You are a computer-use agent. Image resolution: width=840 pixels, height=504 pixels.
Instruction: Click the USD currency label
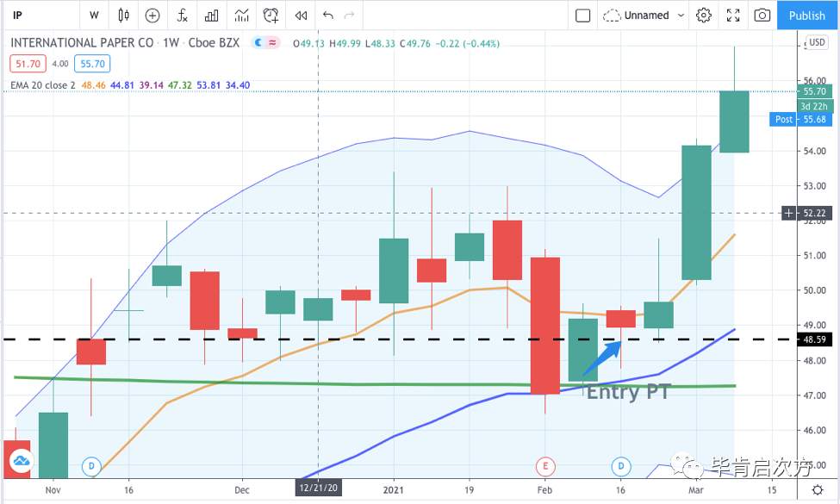tap(817, 41)
